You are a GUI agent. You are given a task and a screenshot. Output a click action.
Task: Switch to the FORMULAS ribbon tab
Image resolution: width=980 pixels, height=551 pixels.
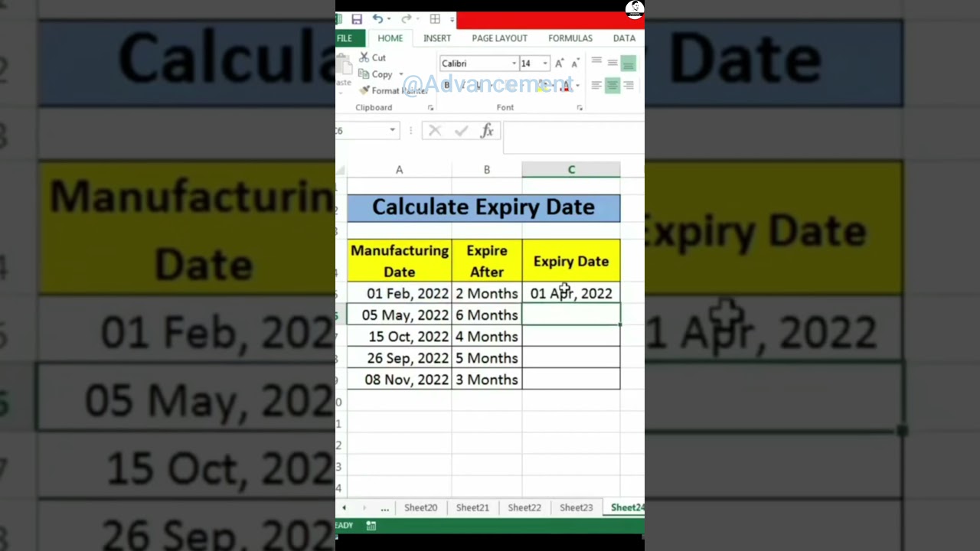tap(570, 38)
